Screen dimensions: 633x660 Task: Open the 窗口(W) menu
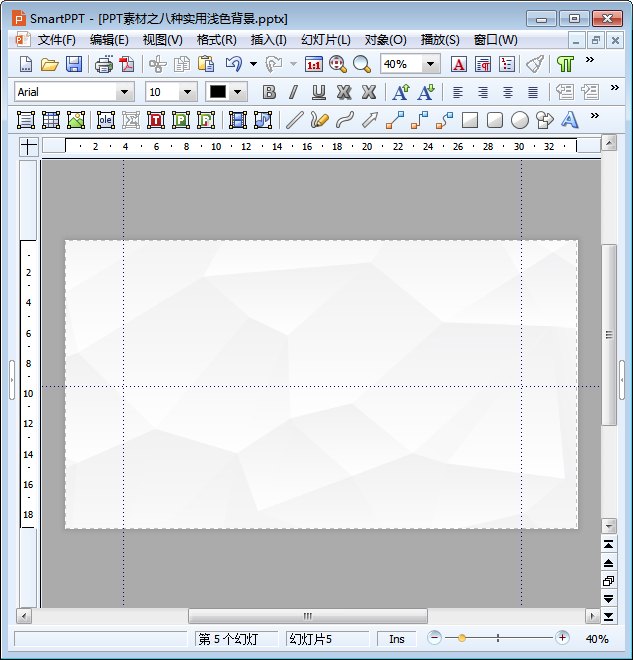click(x=495, y=40)
